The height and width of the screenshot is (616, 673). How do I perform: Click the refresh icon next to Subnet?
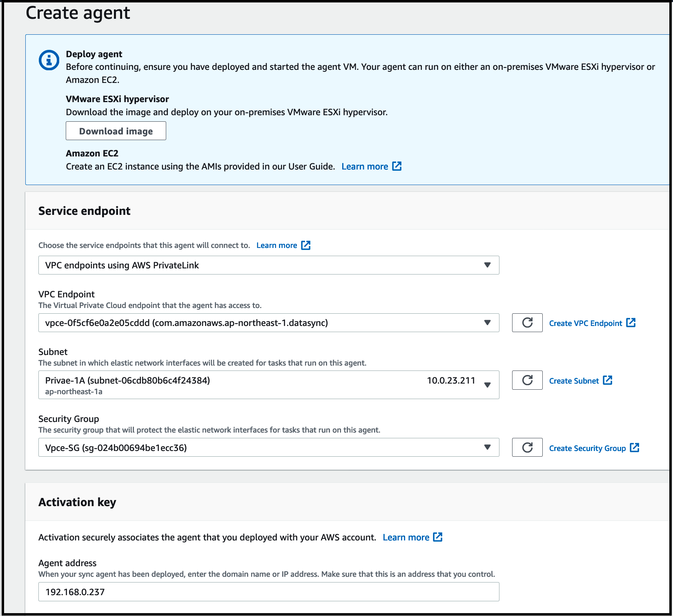tap(527, 380)
